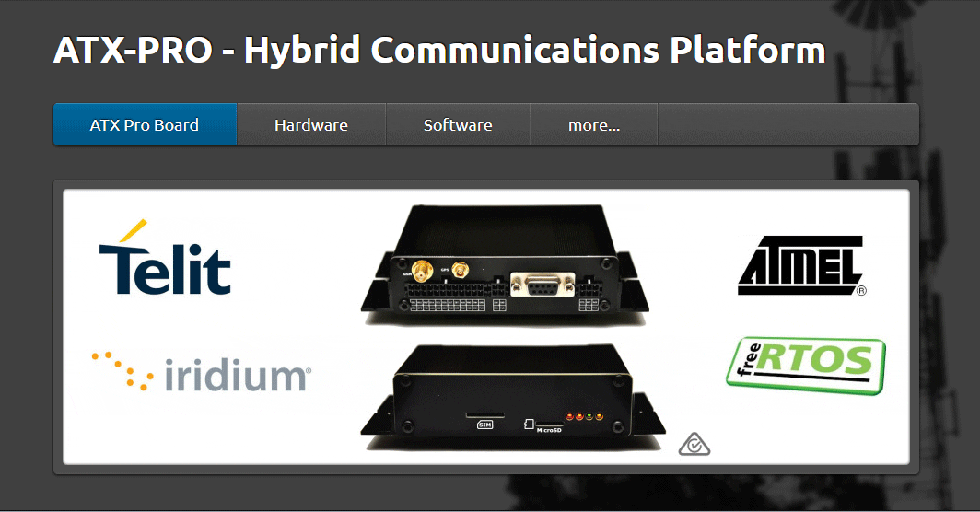980x512 pixels.
Task: Click the top device image showing connectors
Action: tap(505, 263)
